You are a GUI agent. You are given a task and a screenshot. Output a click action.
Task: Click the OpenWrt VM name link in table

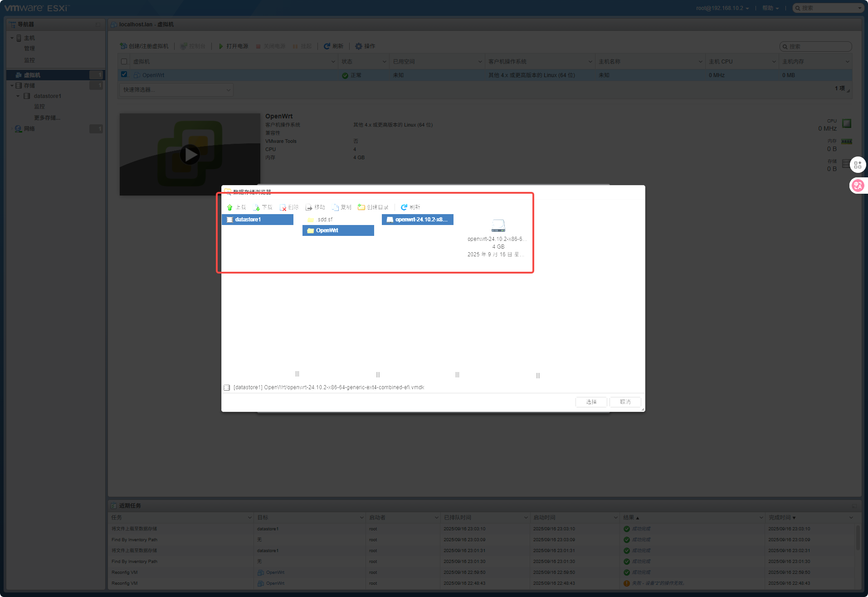[x=153, y=75]
